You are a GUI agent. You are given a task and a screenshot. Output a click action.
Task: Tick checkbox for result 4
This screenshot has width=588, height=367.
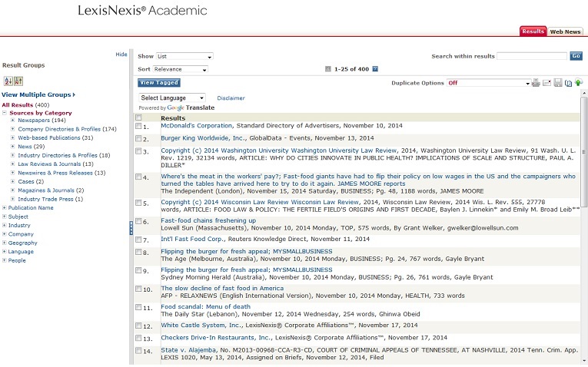click(138, 177)
